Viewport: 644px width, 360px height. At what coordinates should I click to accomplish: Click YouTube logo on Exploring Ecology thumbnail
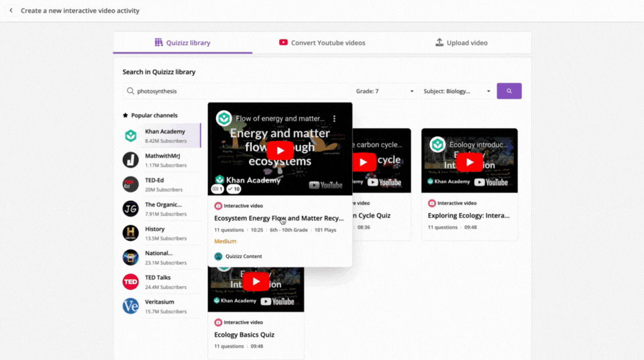pyautogui.click(x=491, y=182)
